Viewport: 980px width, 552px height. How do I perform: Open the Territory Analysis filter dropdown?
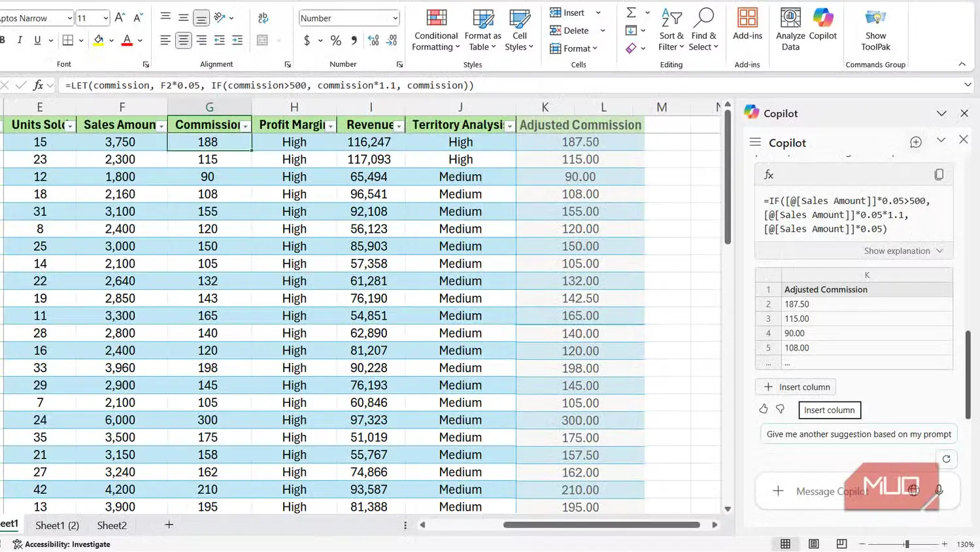point(509,126)
